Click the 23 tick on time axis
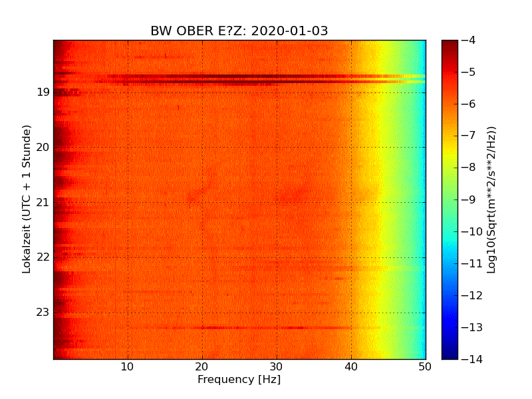Screen dimensions: 532x399 (43, 312)
